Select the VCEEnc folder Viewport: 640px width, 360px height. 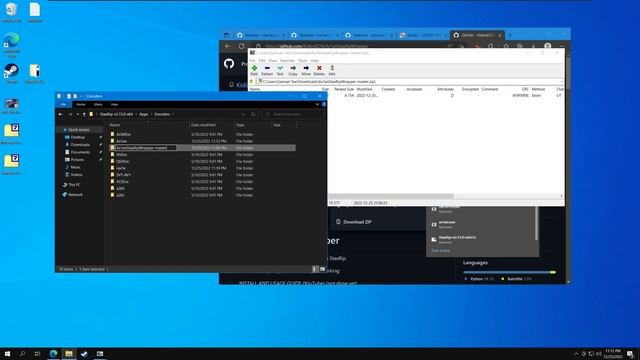point(122,182)
